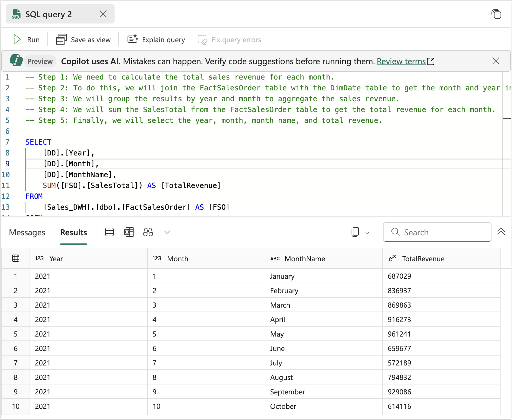Viewport: 512px width, 420px height.
Task: Run the SQL query
Action: tap(26, 39)
